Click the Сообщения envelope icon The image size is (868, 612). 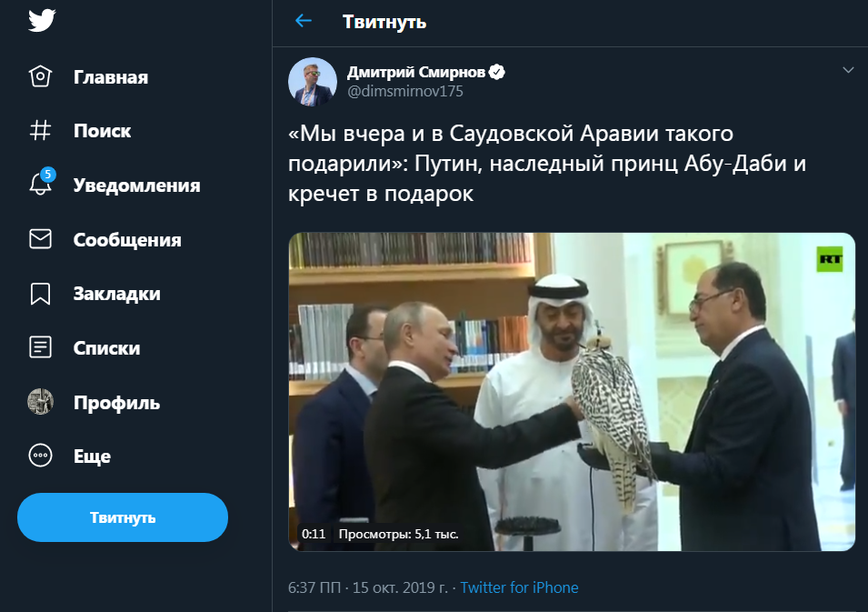[40, 239]
